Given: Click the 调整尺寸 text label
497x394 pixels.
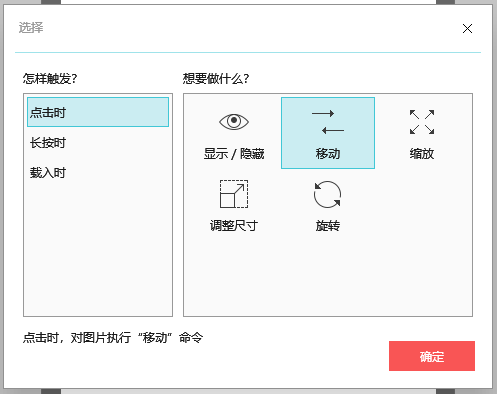Looking at the screenshot, I should tap(234, 226).
